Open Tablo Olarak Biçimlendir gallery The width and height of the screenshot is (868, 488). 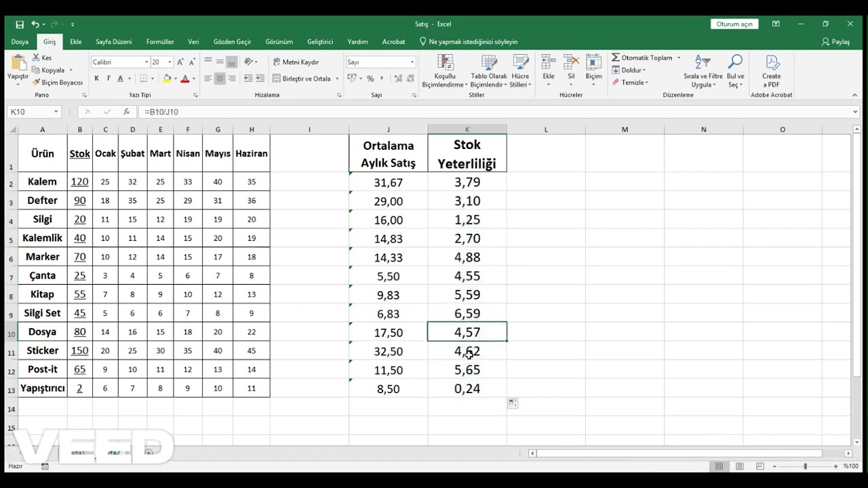point(489,71)
